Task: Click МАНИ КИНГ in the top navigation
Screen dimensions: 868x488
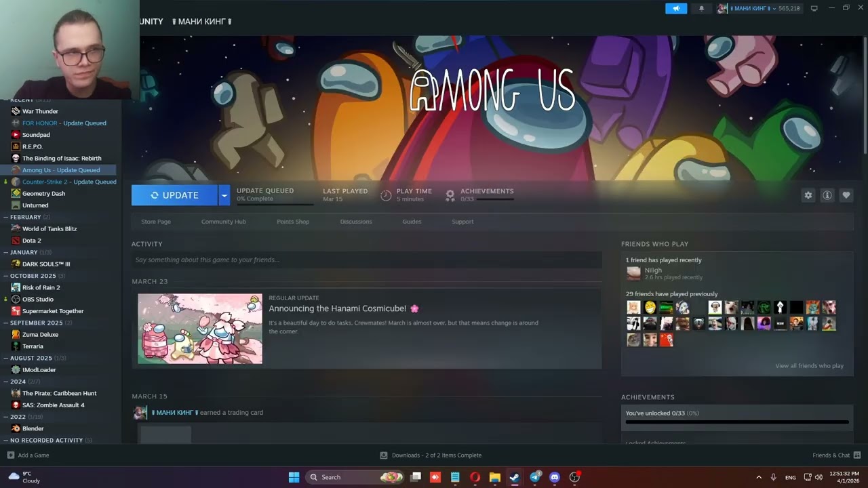Action: (x=202, y=22)
